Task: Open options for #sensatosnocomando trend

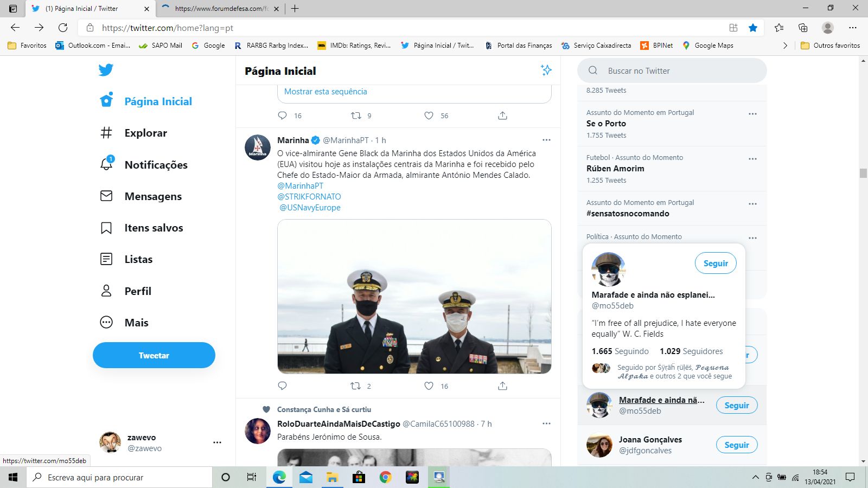Action: (752, 204)
